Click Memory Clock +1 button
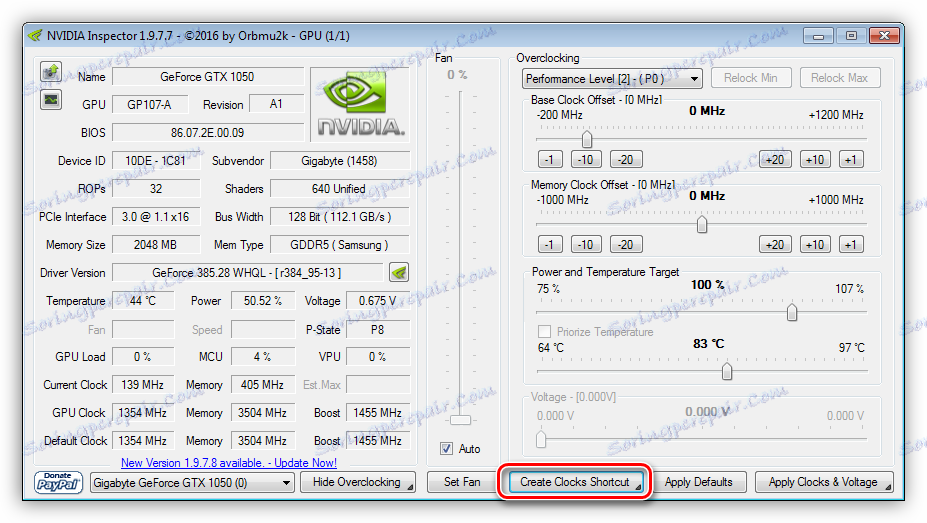927x523 pixels. 851,245
